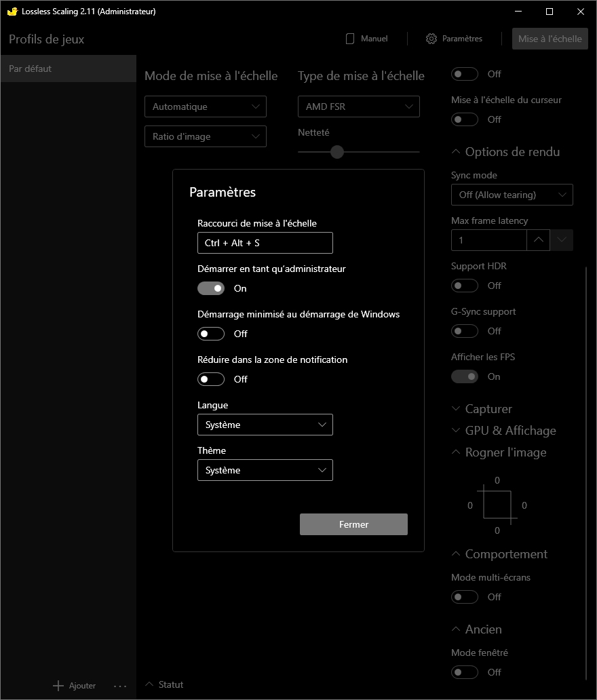Click the Paramètres text in the top bar

pyautogui.click(x=462, y=39)
